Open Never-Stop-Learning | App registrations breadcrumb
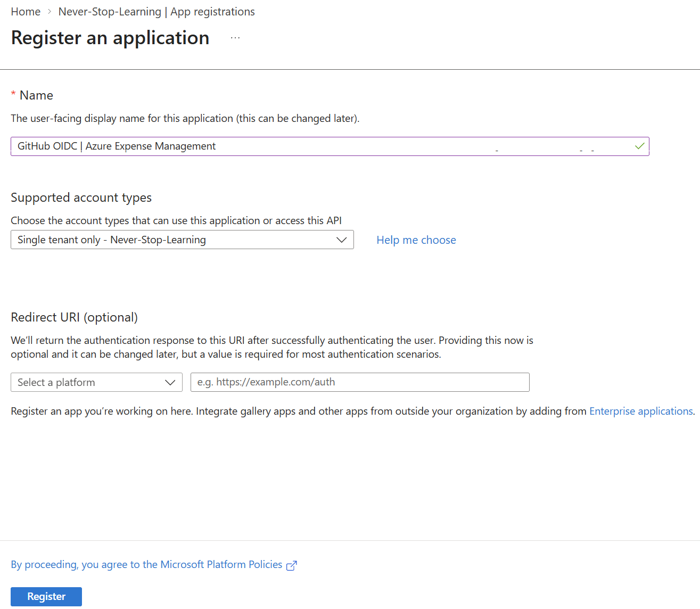This screenshot has height=609, width=700. [x=157, y=12]
